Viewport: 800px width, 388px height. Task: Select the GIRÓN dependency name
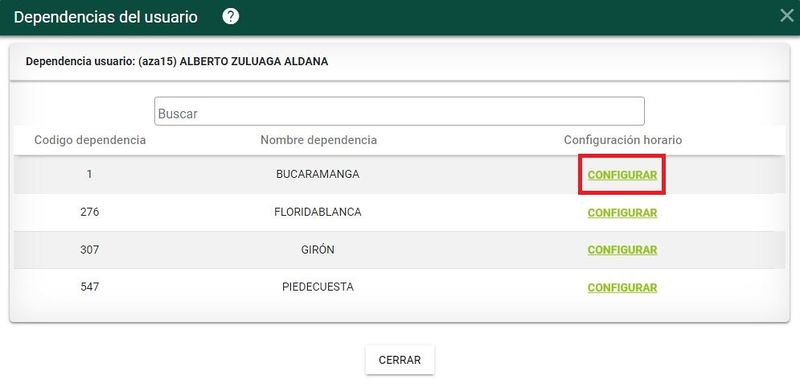click(x=317, y=250)
